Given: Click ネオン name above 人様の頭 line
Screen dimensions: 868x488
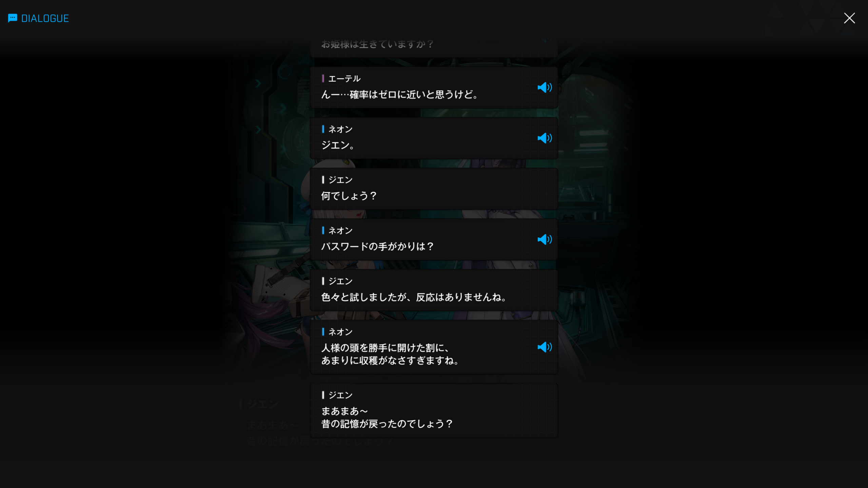Looking at the screenshot, I should point(340,332).
